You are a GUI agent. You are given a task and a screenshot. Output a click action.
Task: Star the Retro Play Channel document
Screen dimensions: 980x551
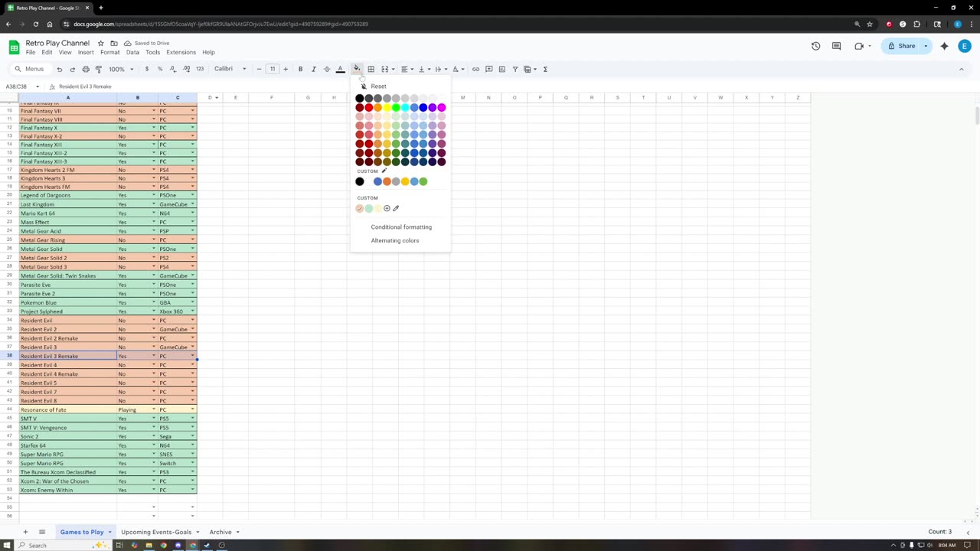point(100,43)
